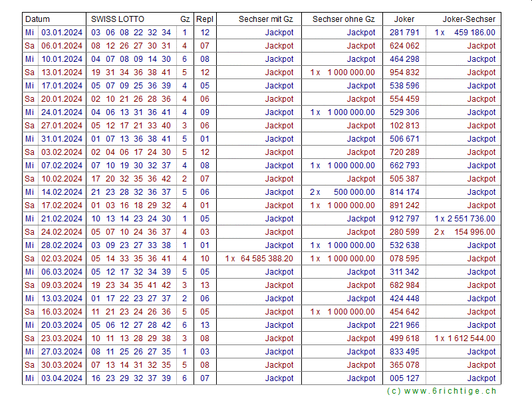Screen dimensions: 532x399
Task: Select the date 03.01.2024
Action: point(62,33)
